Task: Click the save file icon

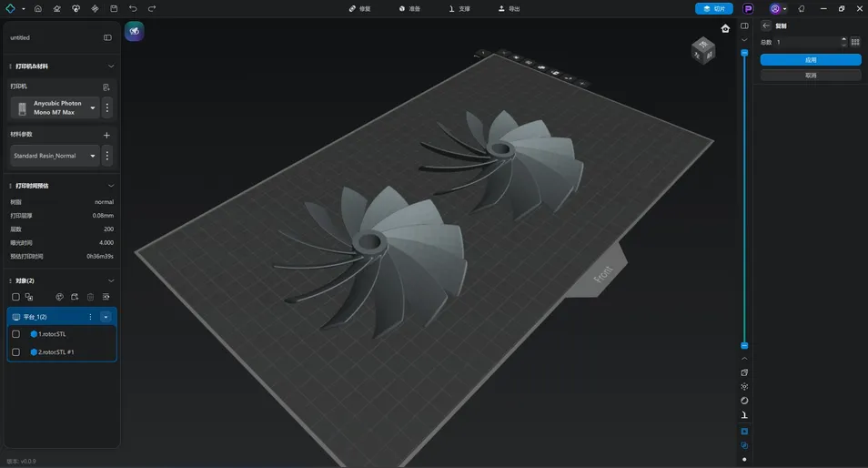Action: click(114, 8)
